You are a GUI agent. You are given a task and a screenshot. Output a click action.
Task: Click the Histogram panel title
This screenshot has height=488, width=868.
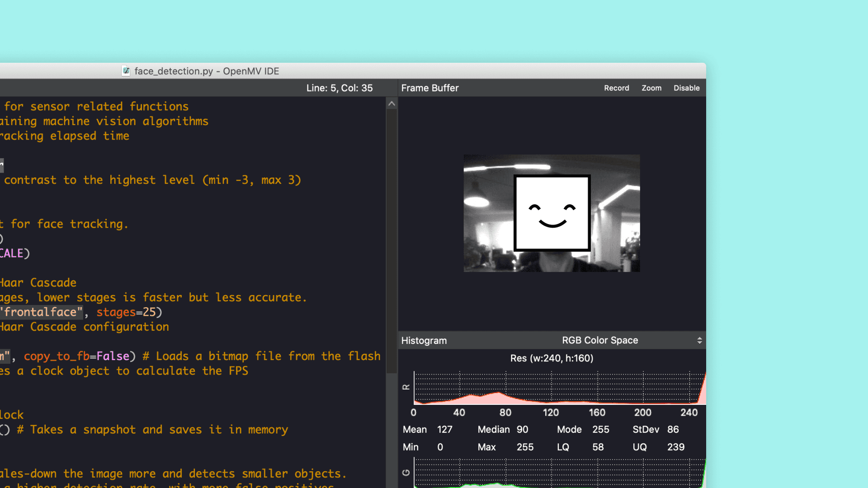click(x=424, y=341)
